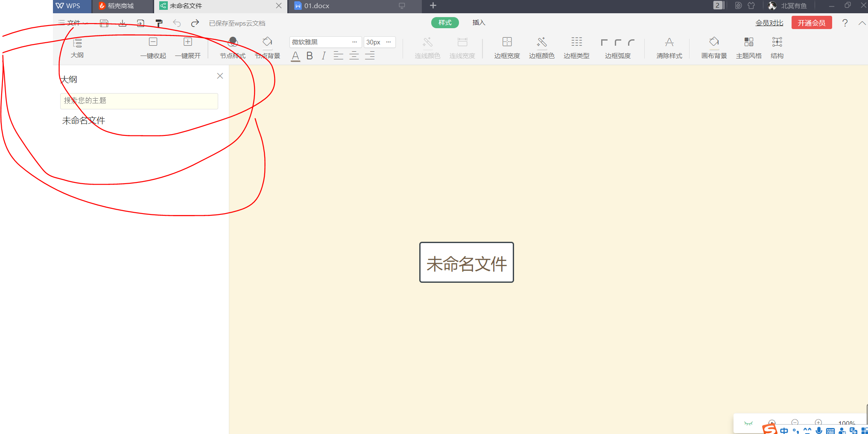Click inside the 搜索您的主题 search field

click(x=139, y=101)
